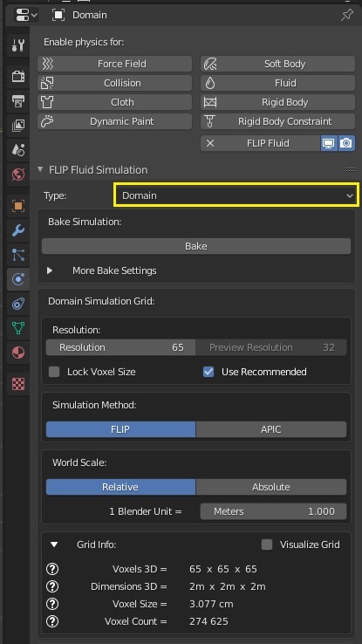
Task: Click the Resolution value slider field
Action: pyautogui.click(x=120, y=347)
